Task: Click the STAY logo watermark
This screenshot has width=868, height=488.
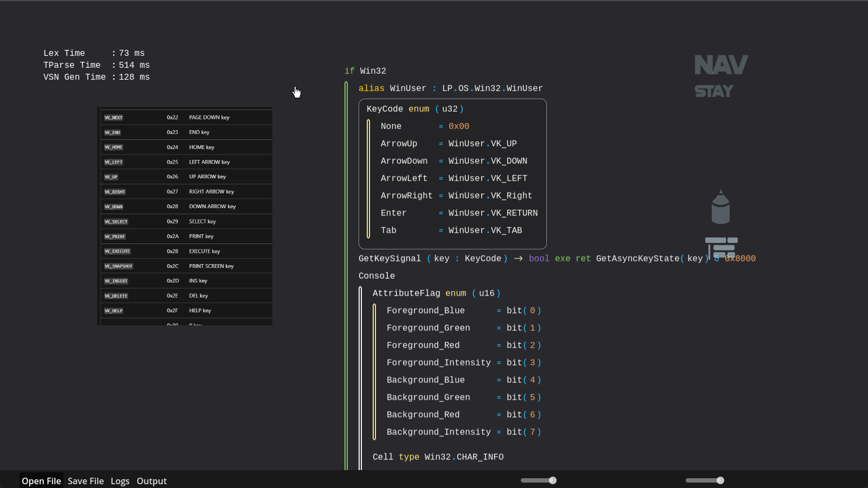Action: 713,91
